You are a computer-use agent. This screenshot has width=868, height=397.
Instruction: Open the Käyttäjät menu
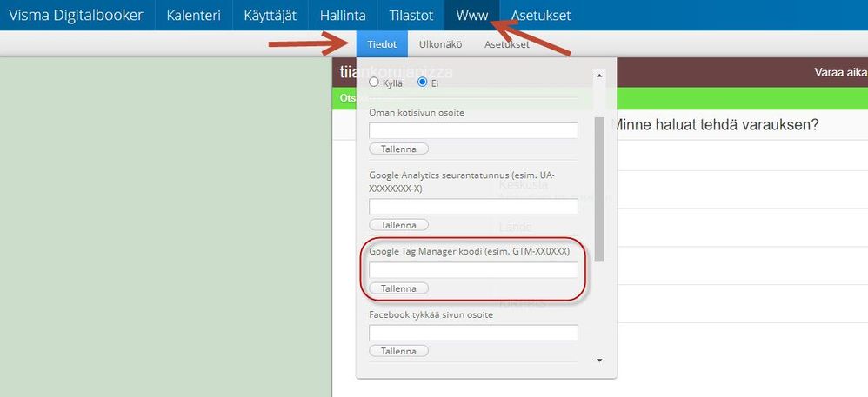point(270,16)
